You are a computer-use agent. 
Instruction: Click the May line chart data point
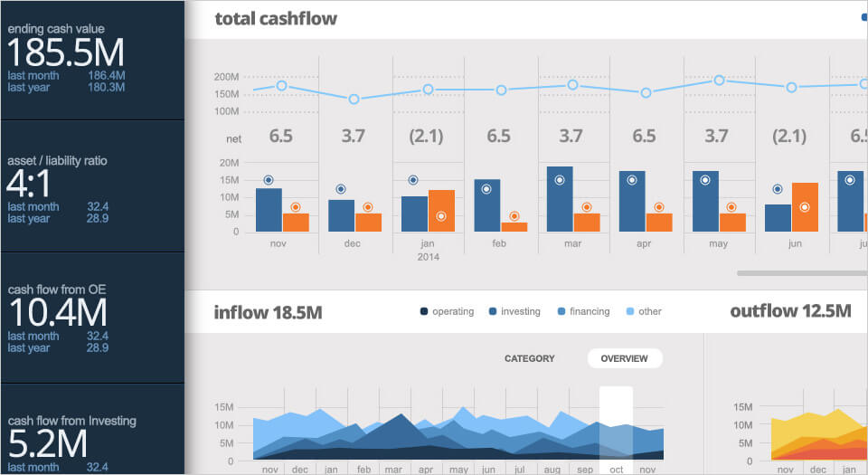tap(719, 81)
